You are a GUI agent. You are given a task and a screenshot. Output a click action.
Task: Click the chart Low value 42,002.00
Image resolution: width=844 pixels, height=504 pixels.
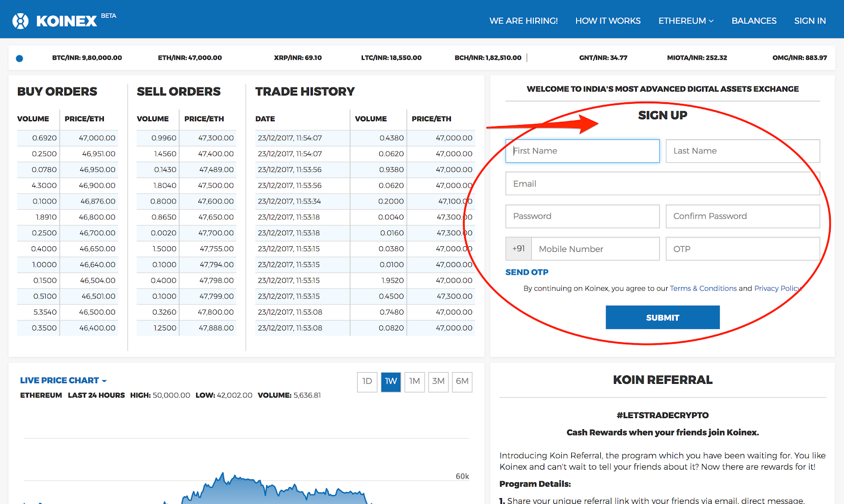click(x=234, y=395)
